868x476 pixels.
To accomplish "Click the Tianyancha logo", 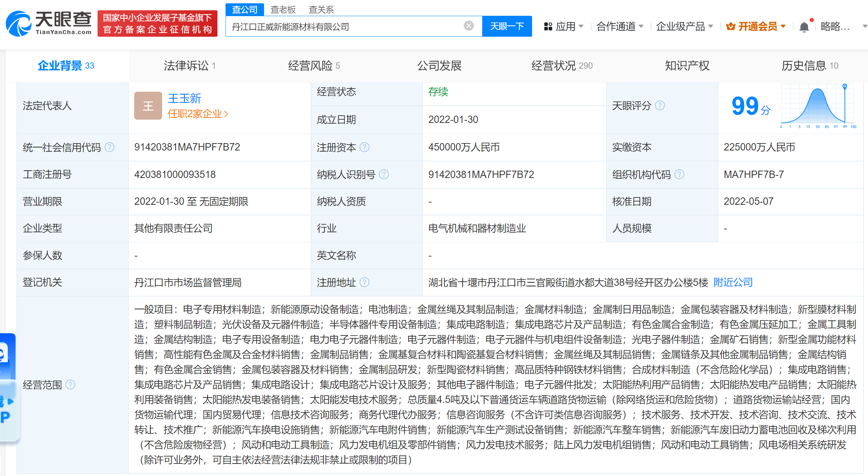I will click(49, 23).
